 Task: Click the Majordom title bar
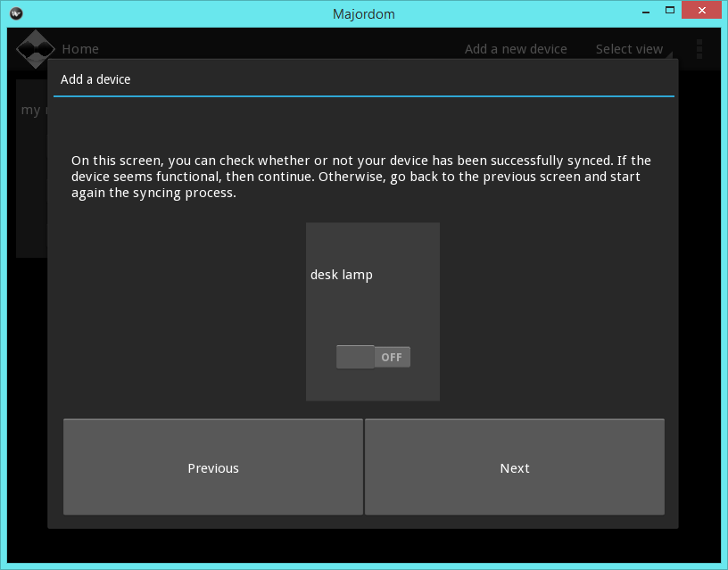click(364, 13)
